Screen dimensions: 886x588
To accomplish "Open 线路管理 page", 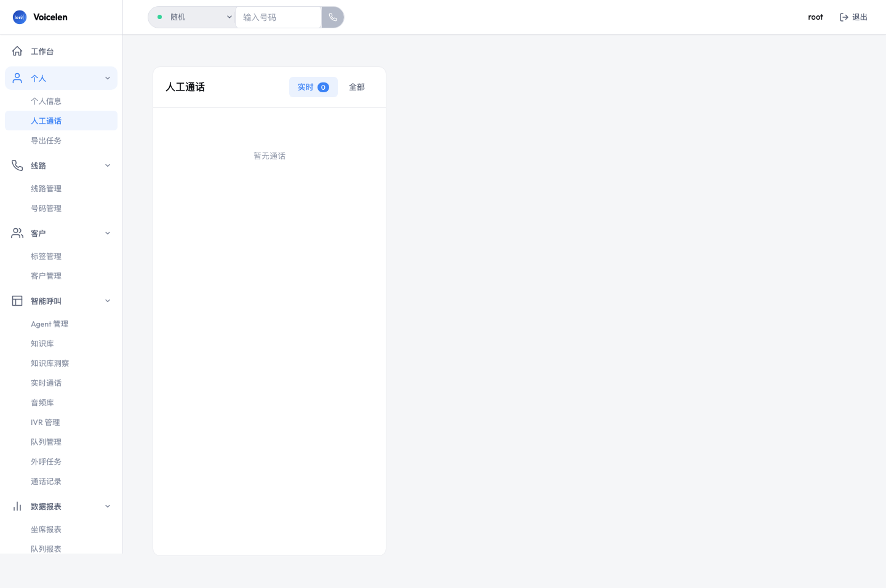I will [61, 188].
